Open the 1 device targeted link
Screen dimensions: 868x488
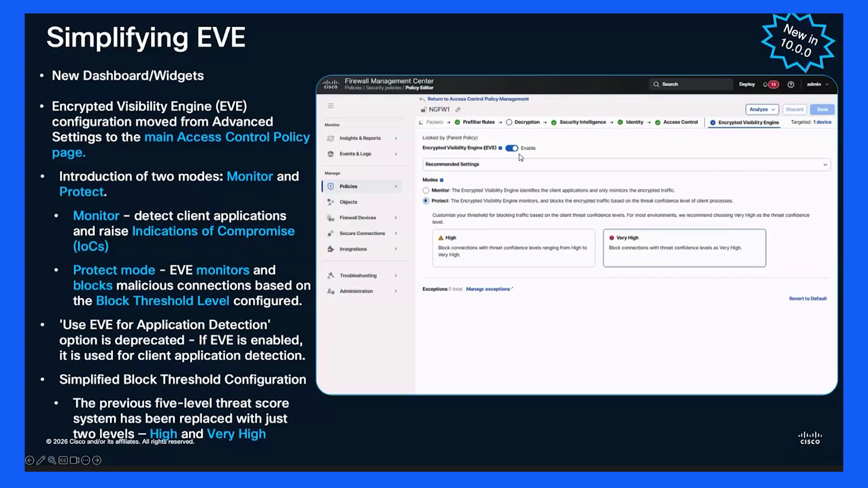822,122
